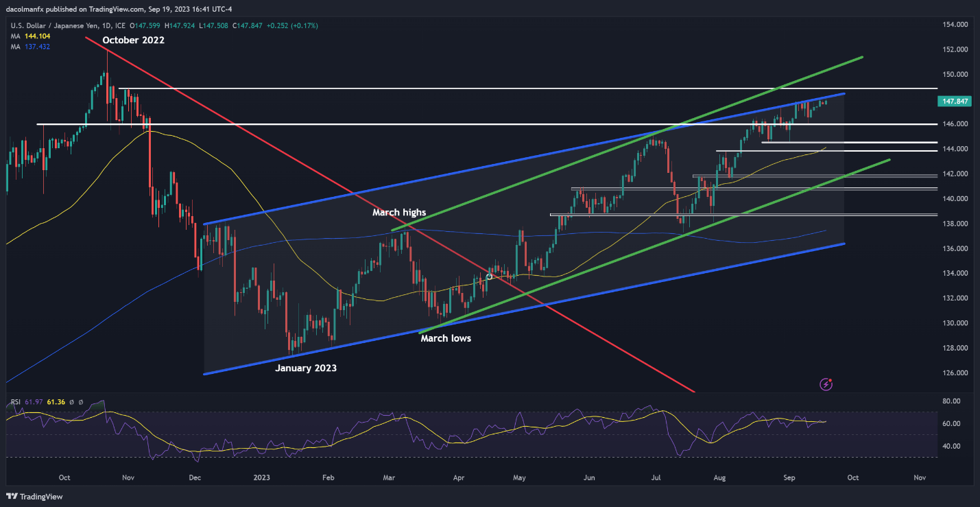Click the "January 2023" text annotation

[x=306, y=368]
